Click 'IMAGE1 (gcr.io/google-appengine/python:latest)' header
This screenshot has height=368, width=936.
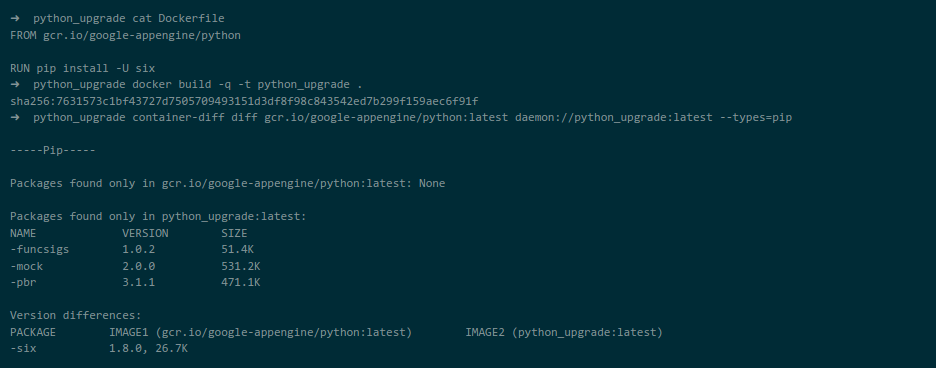(x=260, y=332)
